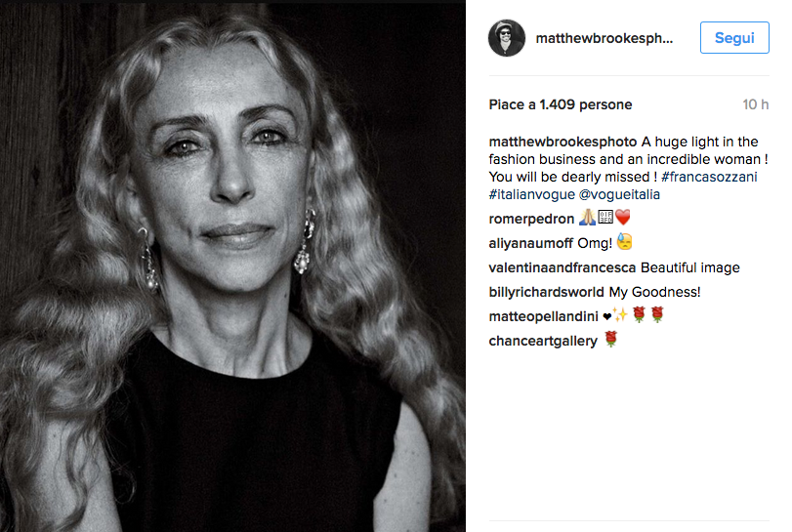Screen dimensions: 792x532
Task: View matteopellandini's profile
Action: coord(543,316)
